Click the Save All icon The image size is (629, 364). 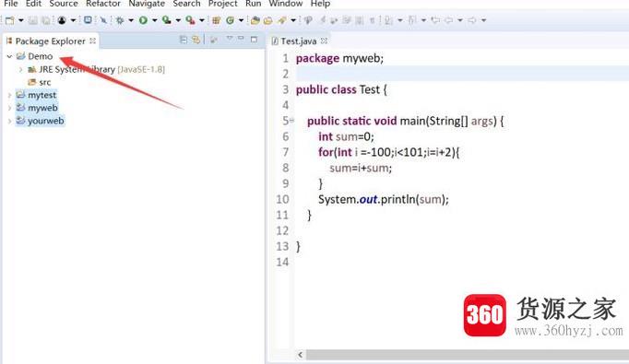[46, 20]
